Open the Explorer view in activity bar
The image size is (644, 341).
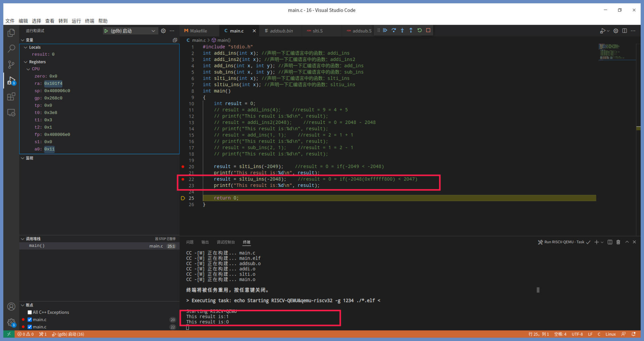coord(11,33)
